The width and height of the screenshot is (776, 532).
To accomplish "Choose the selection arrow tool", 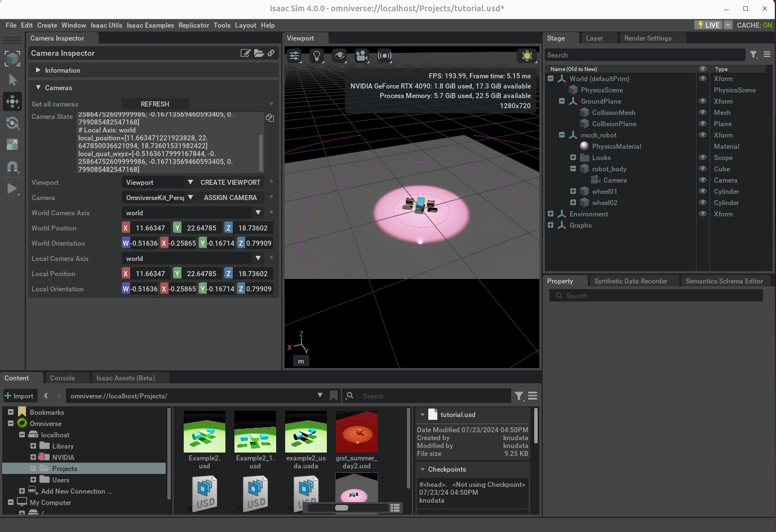I will pos(12,80).
